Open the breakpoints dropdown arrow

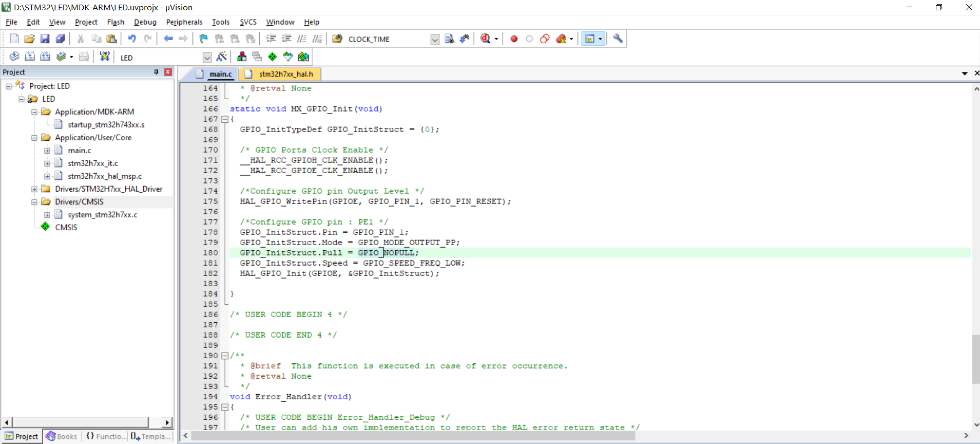[571, 39]
